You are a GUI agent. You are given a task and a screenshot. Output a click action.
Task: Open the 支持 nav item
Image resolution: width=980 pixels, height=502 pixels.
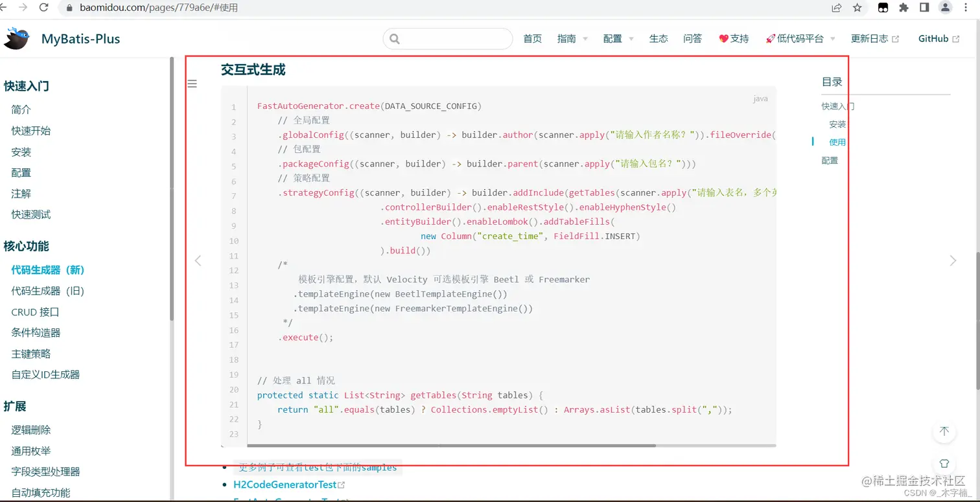tap(734, 39)
